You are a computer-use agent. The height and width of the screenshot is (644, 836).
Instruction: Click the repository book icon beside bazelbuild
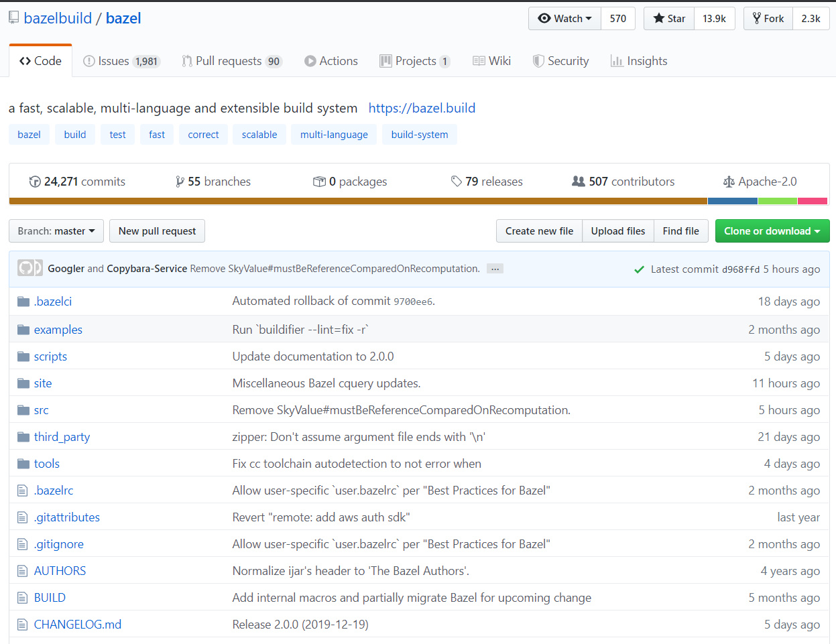click(x=13, y=18)
